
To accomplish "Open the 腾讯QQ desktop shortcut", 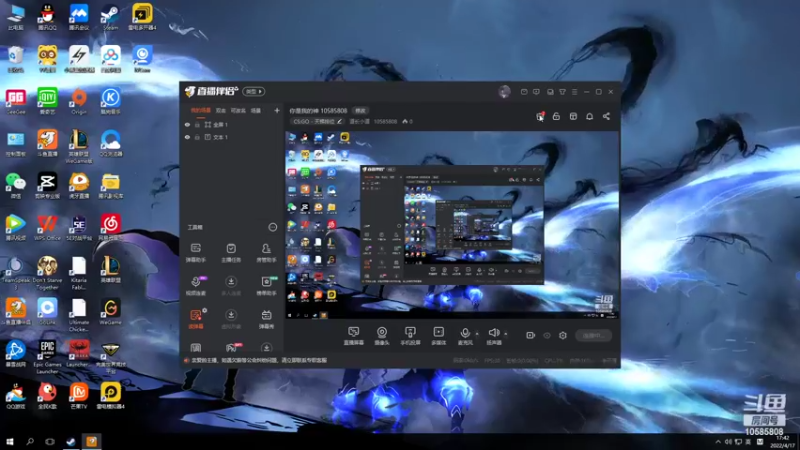I will coord(47,17).
